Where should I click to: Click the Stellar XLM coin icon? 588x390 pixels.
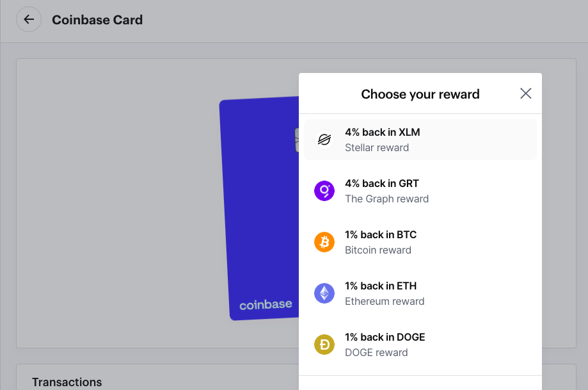pos(324,140)
